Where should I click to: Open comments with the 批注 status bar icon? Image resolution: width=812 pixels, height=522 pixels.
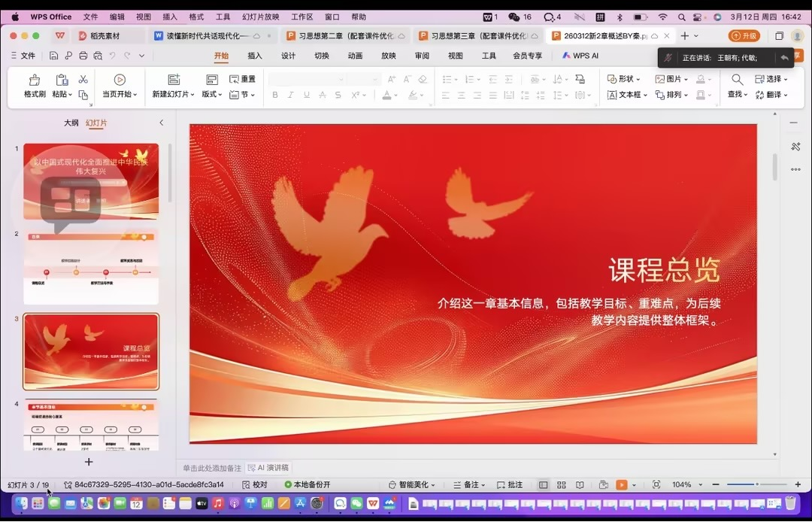click(511, 484)
